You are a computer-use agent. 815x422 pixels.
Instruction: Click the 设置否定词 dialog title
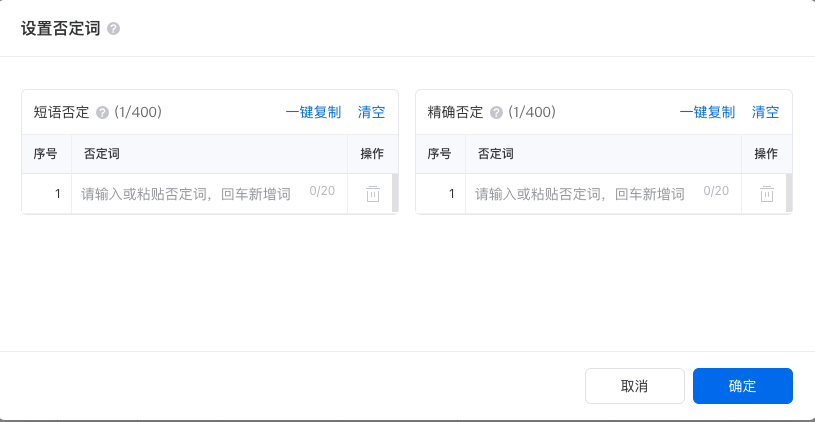click(x=60, y=29)
